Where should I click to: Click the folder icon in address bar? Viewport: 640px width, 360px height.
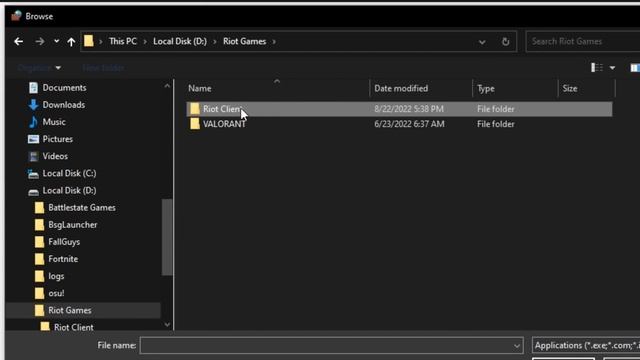(89, 41)
